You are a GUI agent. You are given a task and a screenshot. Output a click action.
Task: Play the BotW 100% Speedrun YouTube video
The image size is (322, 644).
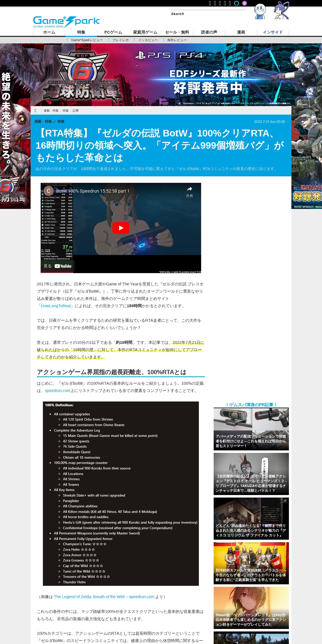click(x=121, y=228)
